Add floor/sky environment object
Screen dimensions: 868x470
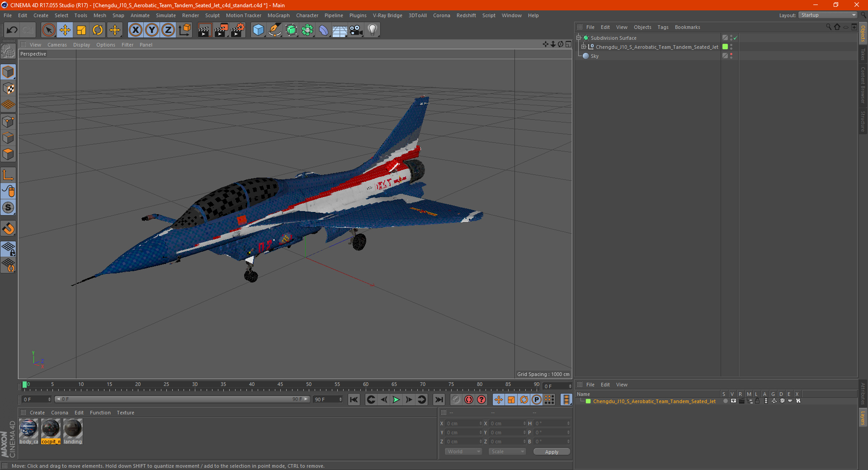pyautogui.click(x=340, y=30)
